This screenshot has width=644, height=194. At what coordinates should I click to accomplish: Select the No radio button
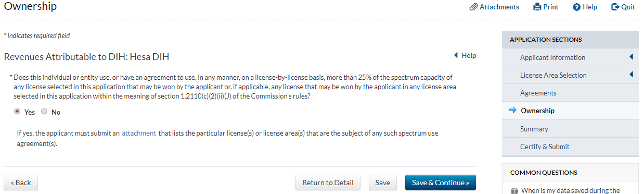tap(44, 112)
